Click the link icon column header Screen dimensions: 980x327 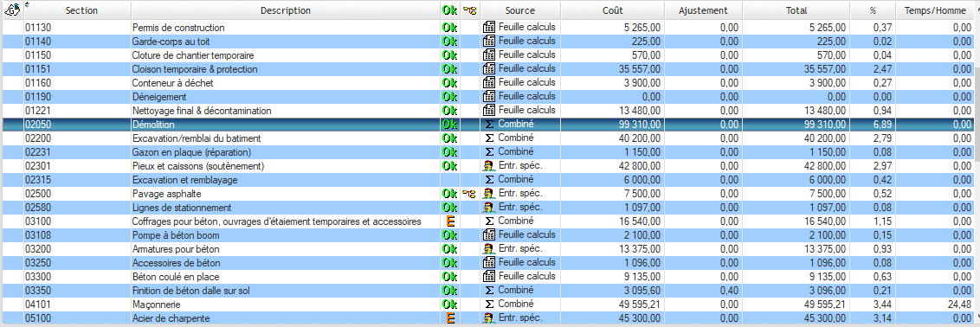tap(469, 10)
